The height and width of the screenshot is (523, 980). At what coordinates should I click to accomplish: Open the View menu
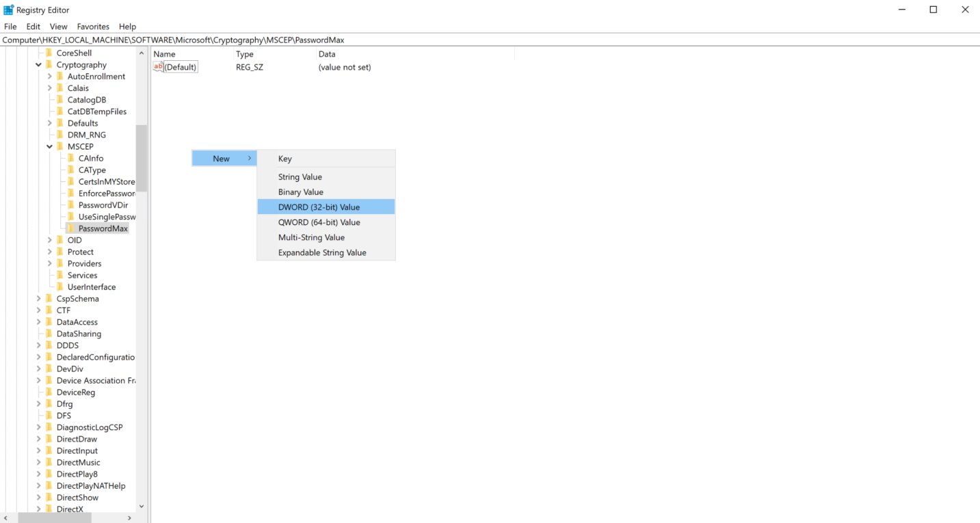click(x=58, y=26)
